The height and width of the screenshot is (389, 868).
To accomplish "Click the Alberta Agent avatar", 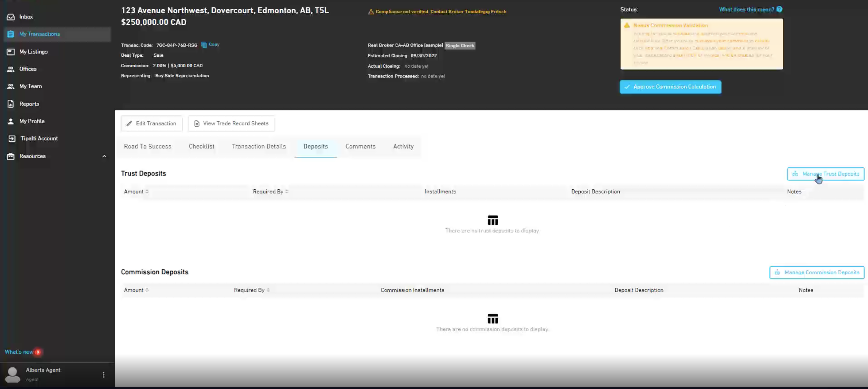I will 13,375.
